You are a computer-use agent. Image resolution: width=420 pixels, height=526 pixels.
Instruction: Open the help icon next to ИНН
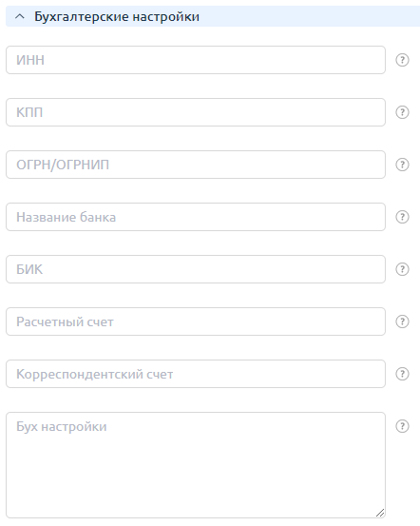(402, 60)
